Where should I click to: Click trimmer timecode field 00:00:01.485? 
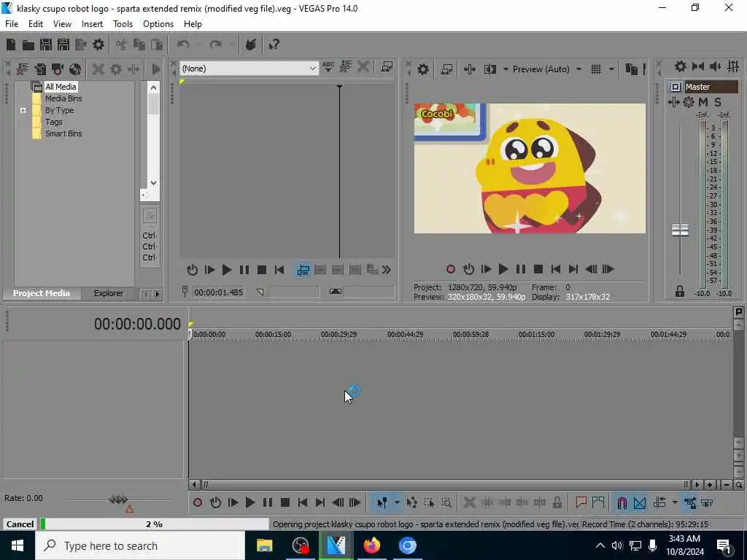coord(219,292)
